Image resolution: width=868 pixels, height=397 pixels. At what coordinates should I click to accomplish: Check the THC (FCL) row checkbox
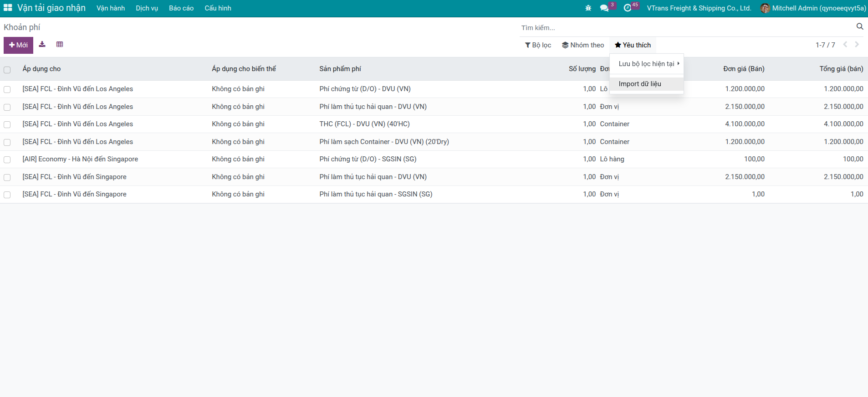[x=7, y=124]
